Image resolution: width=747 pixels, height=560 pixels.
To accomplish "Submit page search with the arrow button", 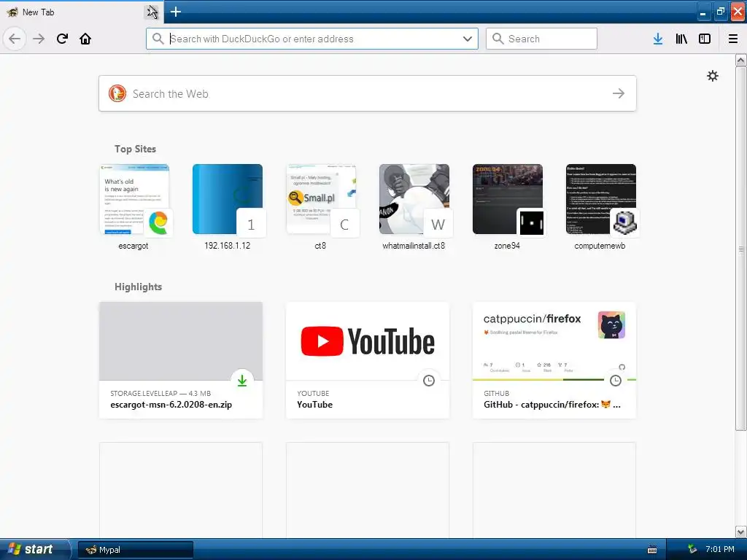I will click(x=619, y=93).
